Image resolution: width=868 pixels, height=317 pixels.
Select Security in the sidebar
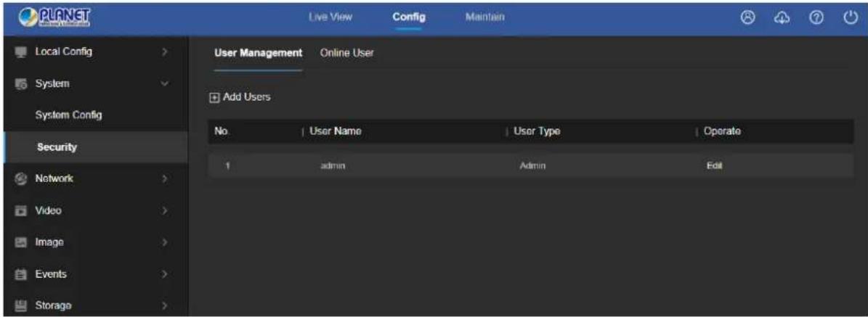point(57,148)
